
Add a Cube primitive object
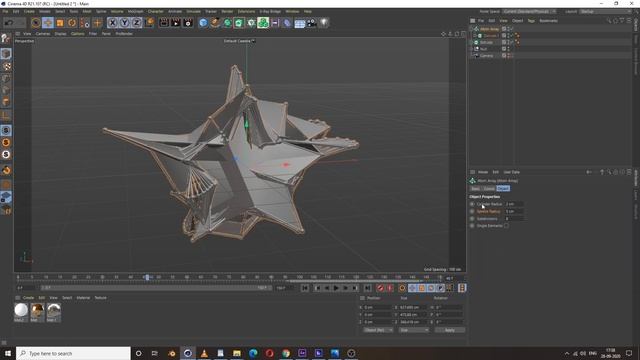coord(203,23)
